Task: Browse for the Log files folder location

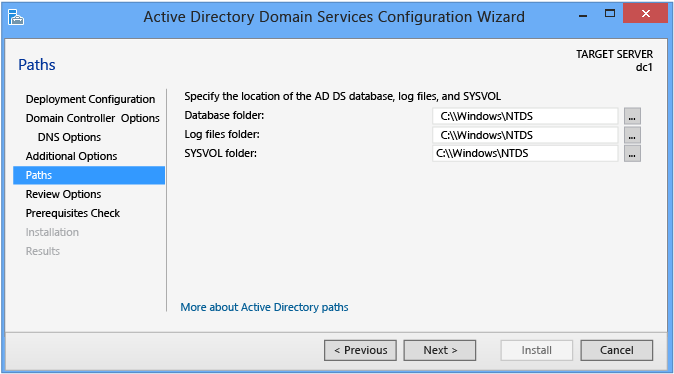Action: 632,135
